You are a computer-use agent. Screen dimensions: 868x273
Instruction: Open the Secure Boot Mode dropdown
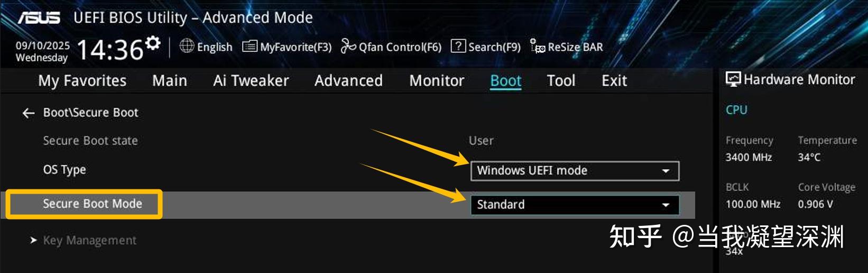575,205
